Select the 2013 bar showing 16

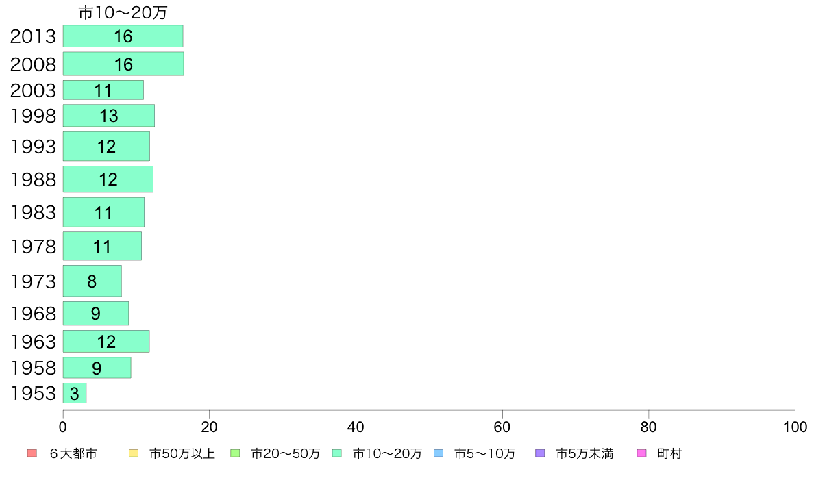pyautogui.click(x=123, y=36)
